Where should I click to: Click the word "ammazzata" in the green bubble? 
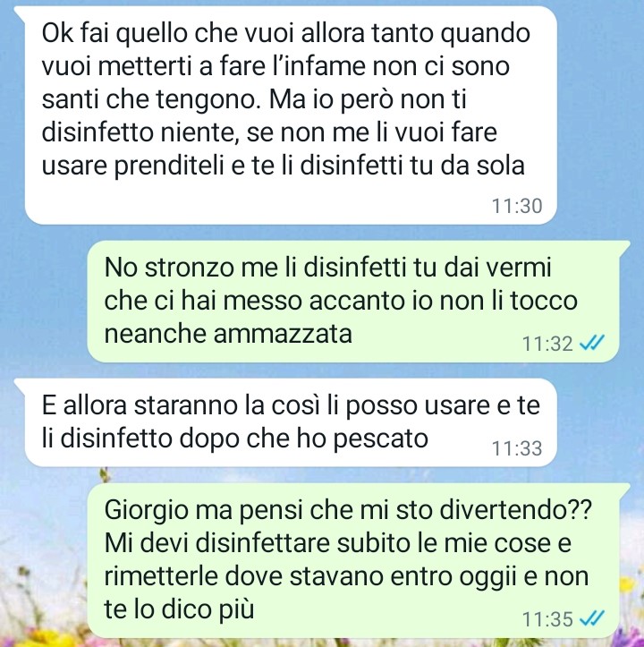(283, 334)
